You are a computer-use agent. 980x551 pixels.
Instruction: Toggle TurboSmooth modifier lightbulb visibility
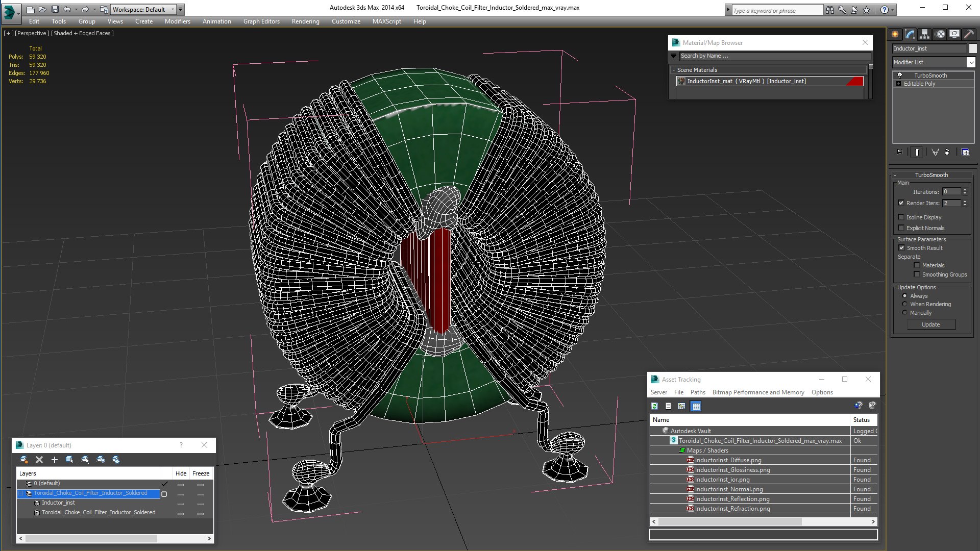pos(900,76)
